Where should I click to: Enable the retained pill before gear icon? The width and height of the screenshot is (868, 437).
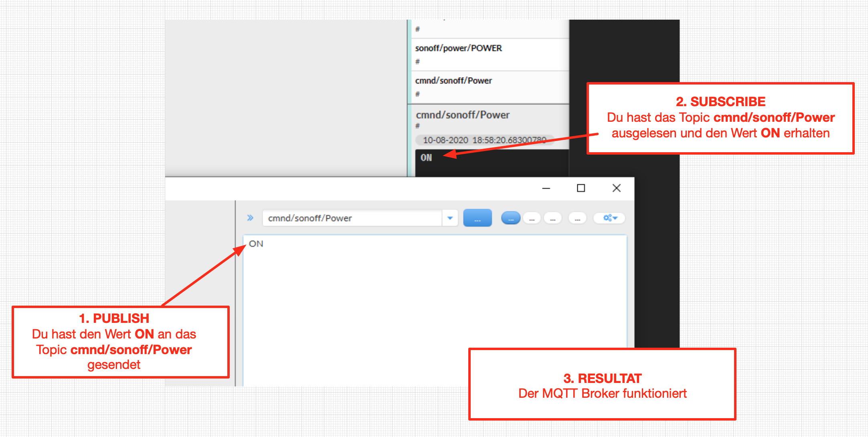click(577, 218)
